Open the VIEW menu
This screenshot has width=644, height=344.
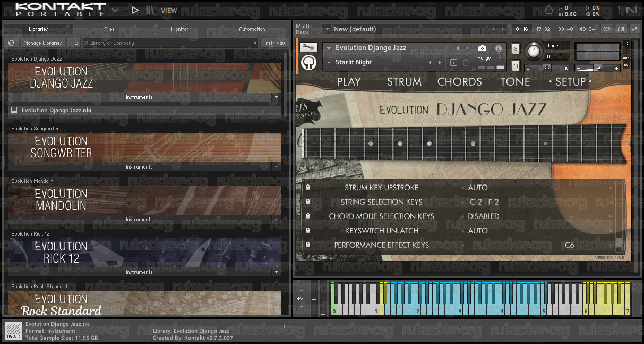pos(169,10)
